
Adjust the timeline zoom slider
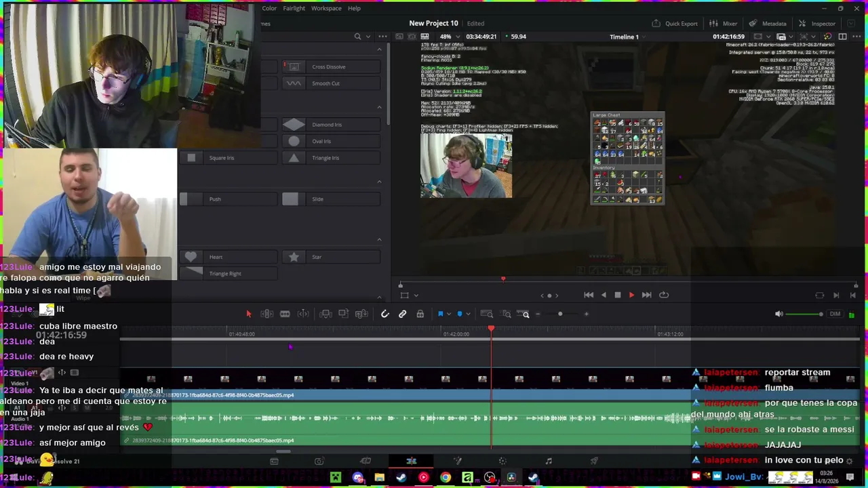click(x=560, y=314)
